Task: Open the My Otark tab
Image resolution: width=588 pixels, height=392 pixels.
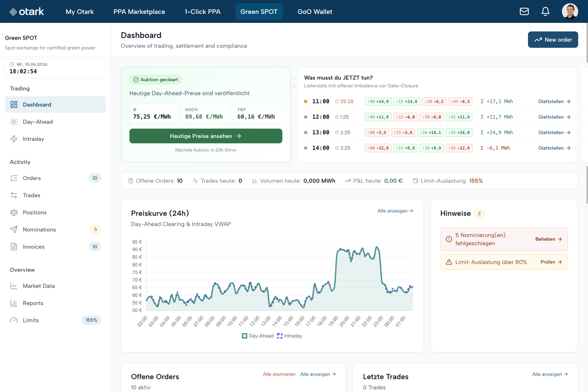Action: [80, 11]
